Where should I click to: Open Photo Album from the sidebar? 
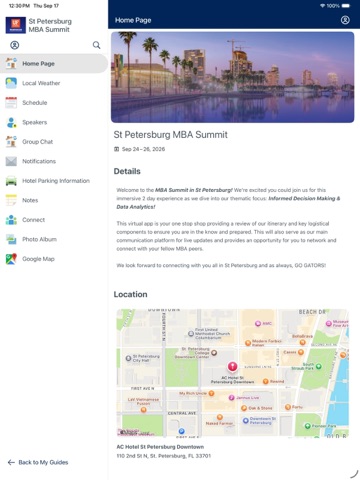(54, 239)
